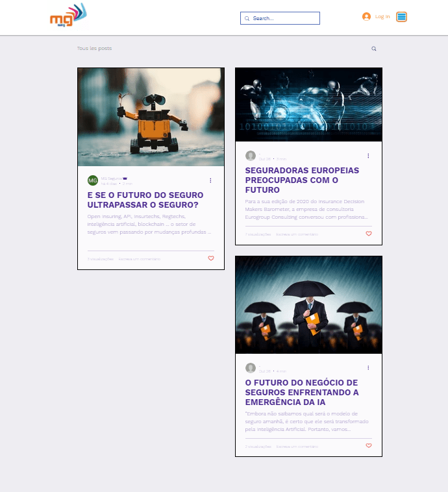
Task: Click author avatar on Seguradoras Europeias post
Action: 251,156
